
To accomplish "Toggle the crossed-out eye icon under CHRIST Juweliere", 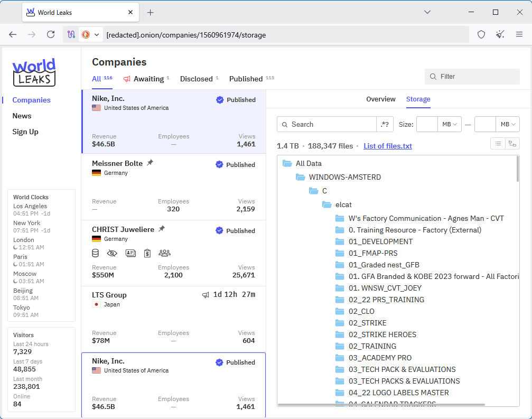I will coord(112,253).
